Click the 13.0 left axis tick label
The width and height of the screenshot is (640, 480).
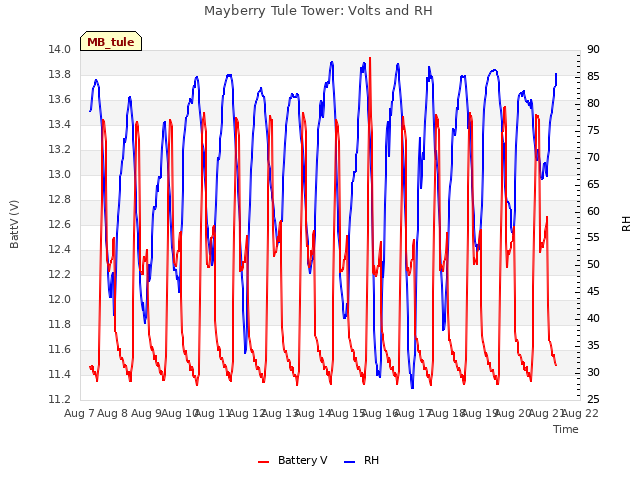(60, 174)
